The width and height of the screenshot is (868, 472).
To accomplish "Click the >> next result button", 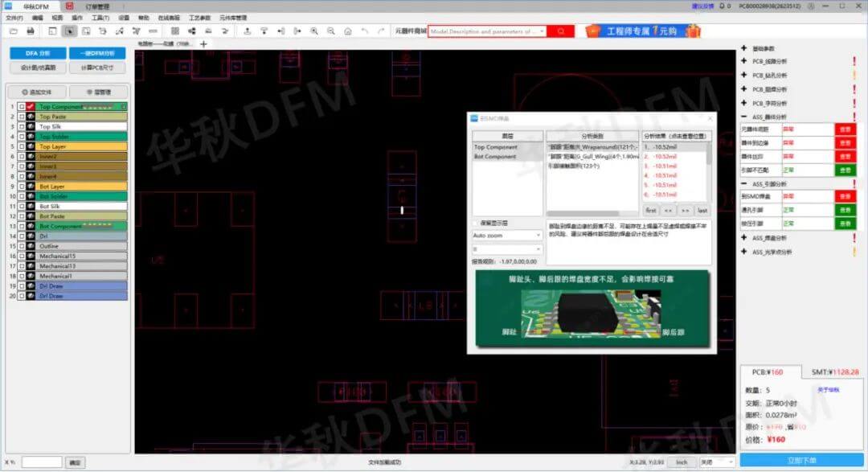I will pyautogui.click(x=686, y=211).
